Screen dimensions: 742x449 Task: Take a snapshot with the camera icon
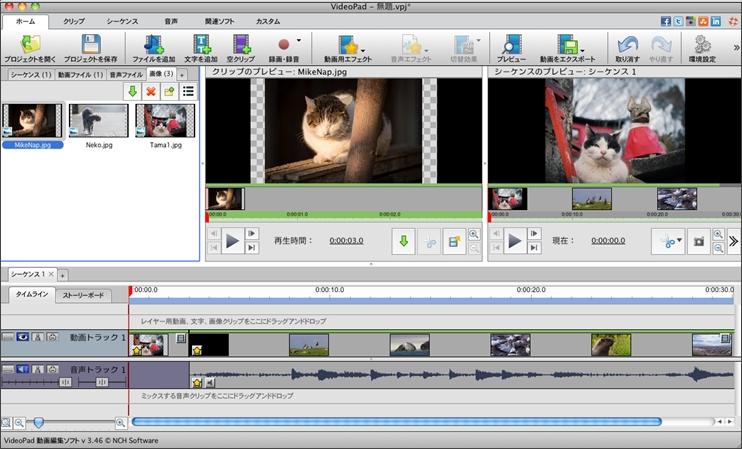[x=698, y=241]
